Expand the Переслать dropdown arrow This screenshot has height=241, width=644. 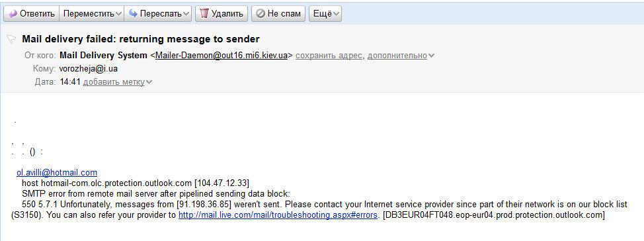[x=186, y=14]
